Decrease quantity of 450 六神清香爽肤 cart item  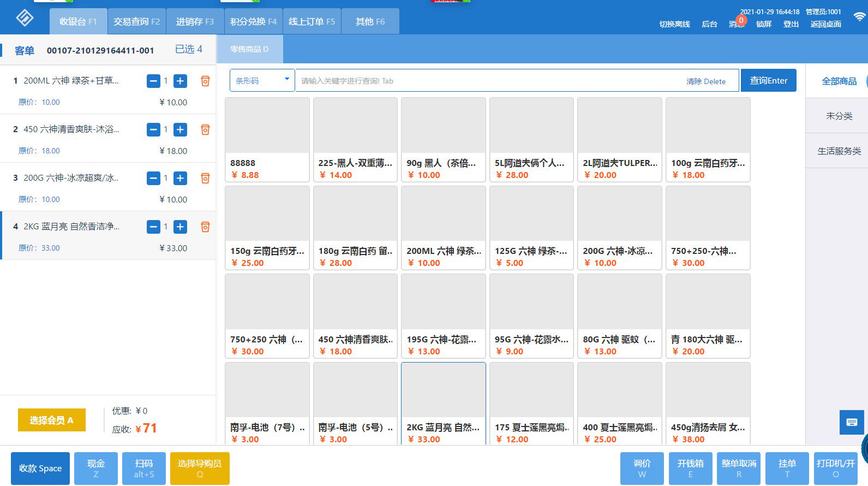coord(153,130)
